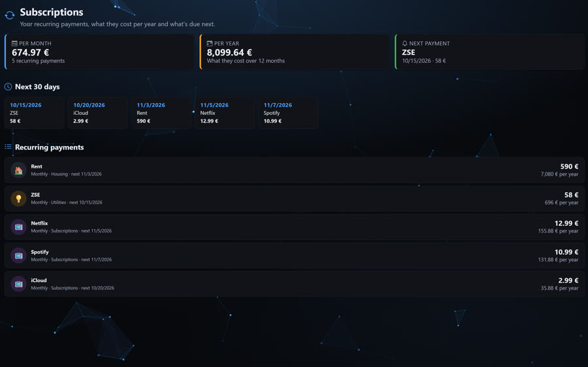
Task: Open the 11/5/2026 Netflix upcoming card
Action: pos(225,113)
